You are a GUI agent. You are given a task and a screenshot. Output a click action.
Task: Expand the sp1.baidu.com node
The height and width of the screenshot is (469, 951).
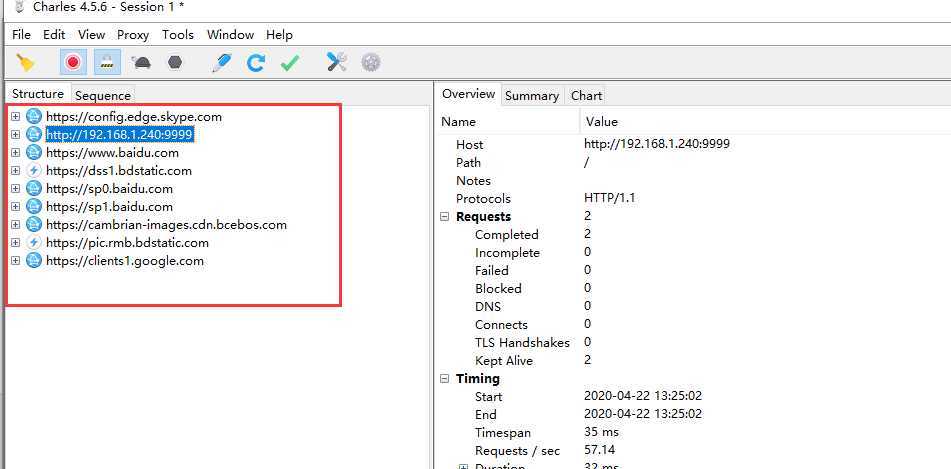16,206
